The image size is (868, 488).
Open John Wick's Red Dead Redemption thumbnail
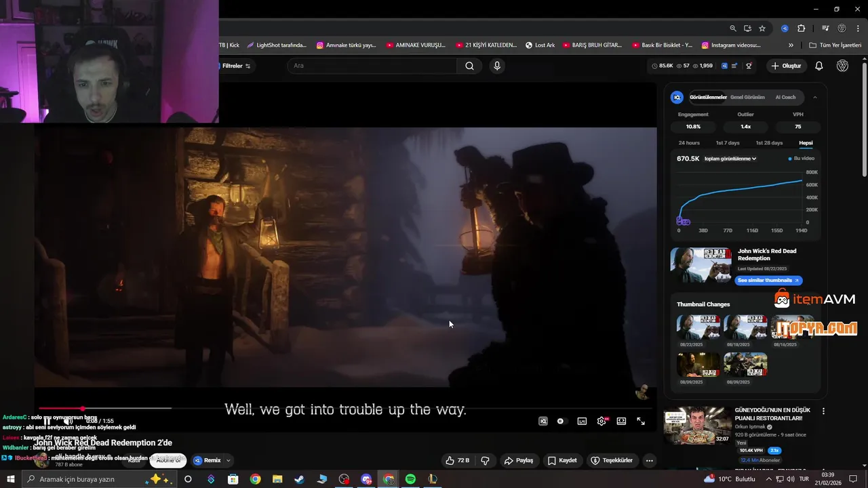click(x=701, y=265)
